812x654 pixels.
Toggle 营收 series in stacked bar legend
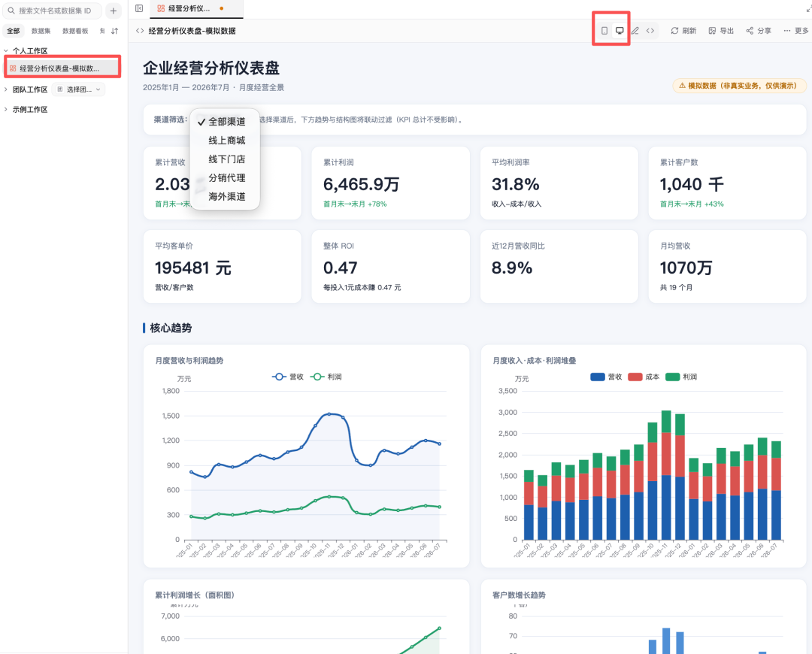point(606,377)
